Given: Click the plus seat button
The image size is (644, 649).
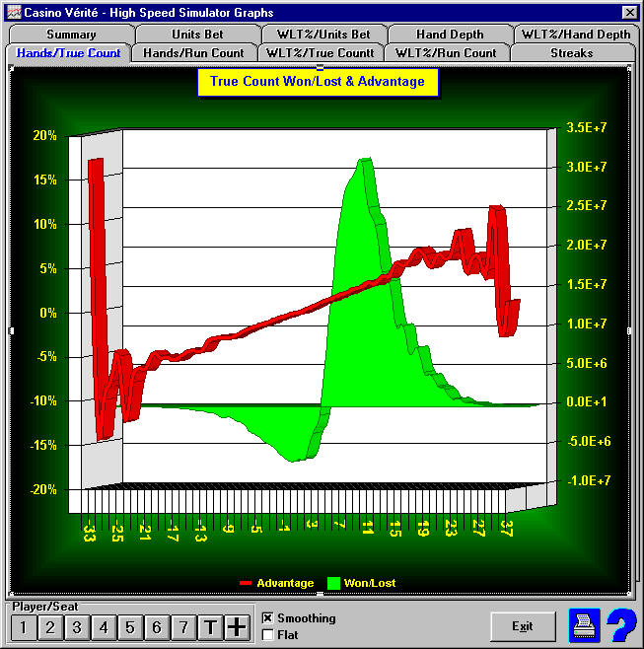Looking at the screenshot, I should 237,627.
